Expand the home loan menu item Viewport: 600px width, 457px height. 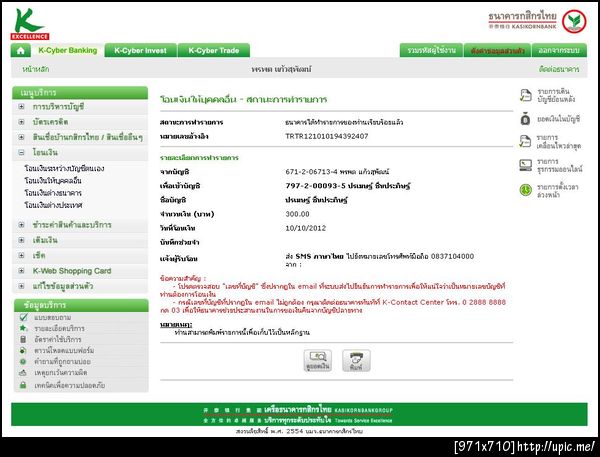point(21,137)
